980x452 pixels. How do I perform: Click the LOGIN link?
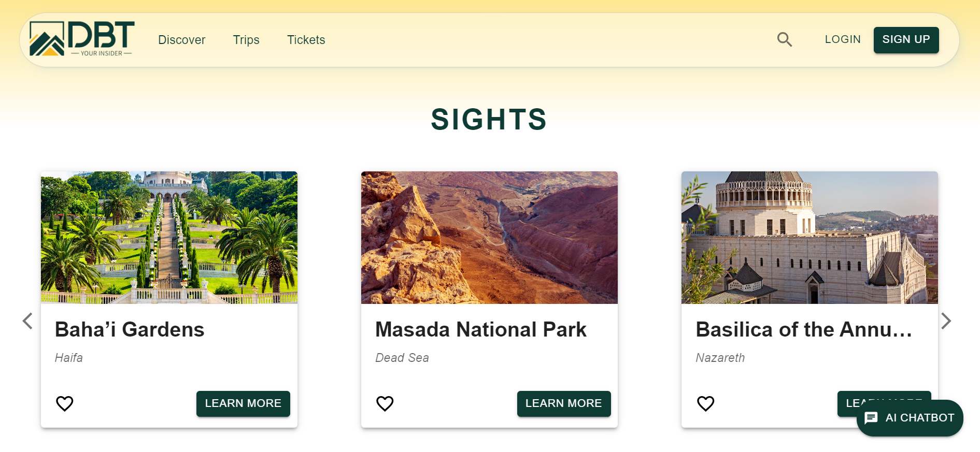pyautogui.click(x=843, y=39)
